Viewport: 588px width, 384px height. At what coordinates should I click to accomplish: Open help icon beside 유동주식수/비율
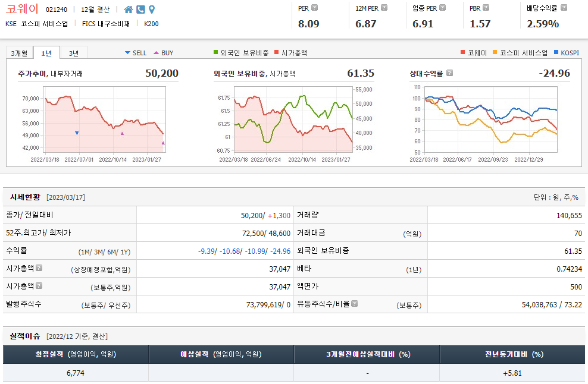(354, 303)
